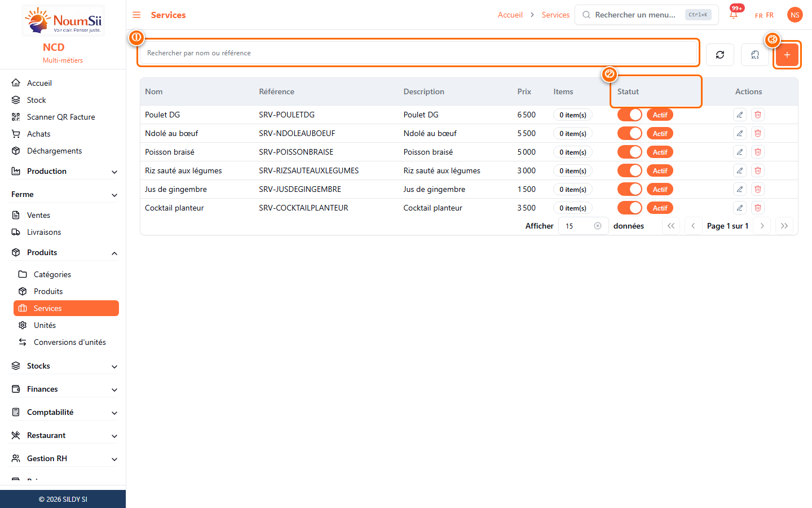
Task: Open Catégories under Produits
Action: pos(66,274)
